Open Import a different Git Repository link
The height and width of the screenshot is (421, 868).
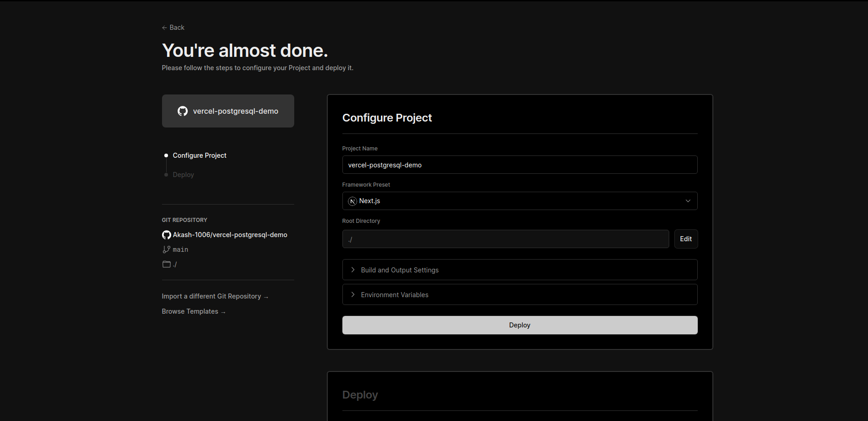pyautogui.click(x=215, y=296)
